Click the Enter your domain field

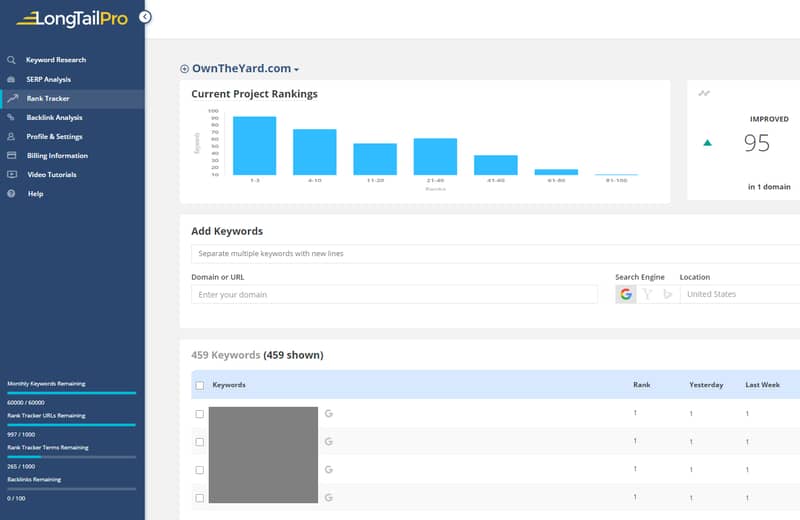point(394,294)
